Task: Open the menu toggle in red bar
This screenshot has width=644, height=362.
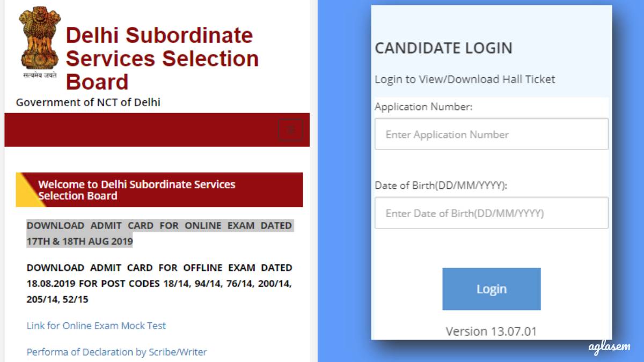Action: coord(290,130)
